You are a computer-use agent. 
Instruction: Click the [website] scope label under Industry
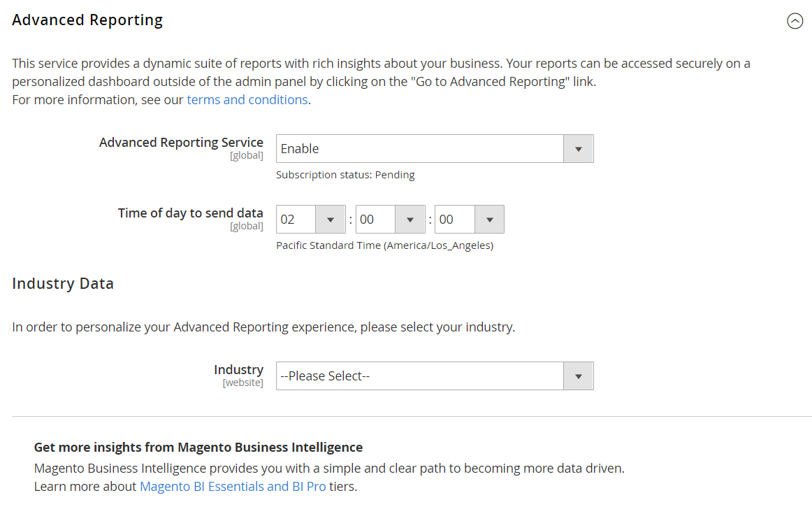pyautogui.click(x=242, y=382)
